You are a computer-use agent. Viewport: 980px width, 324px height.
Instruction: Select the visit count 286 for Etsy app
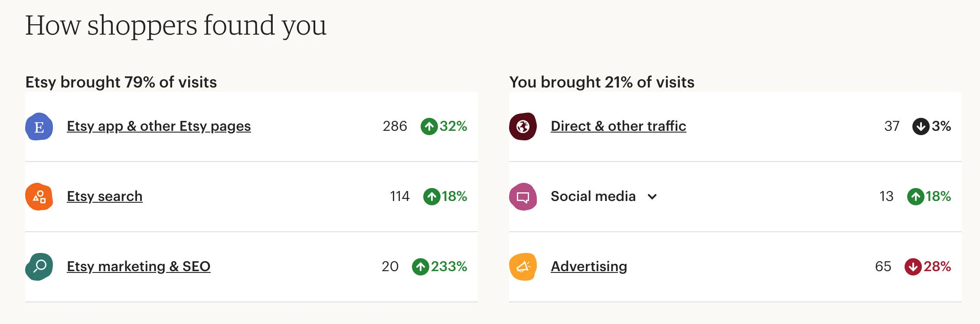coord(395,126)
